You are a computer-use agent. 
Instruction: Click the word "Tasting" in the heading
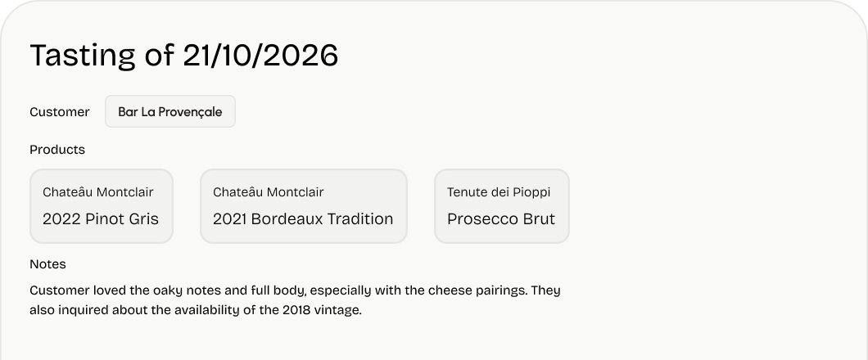coord(83,56)
